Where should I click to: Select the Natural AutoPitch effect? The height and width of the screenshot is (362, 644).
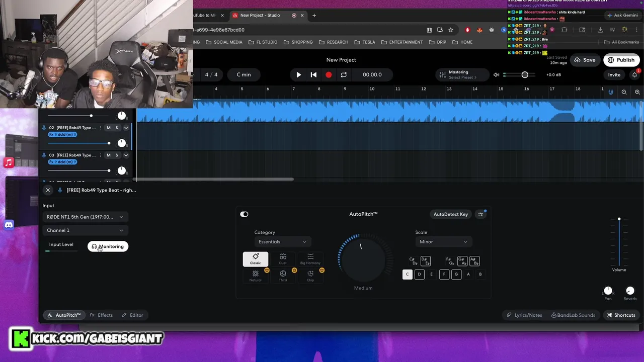(256, 276)
